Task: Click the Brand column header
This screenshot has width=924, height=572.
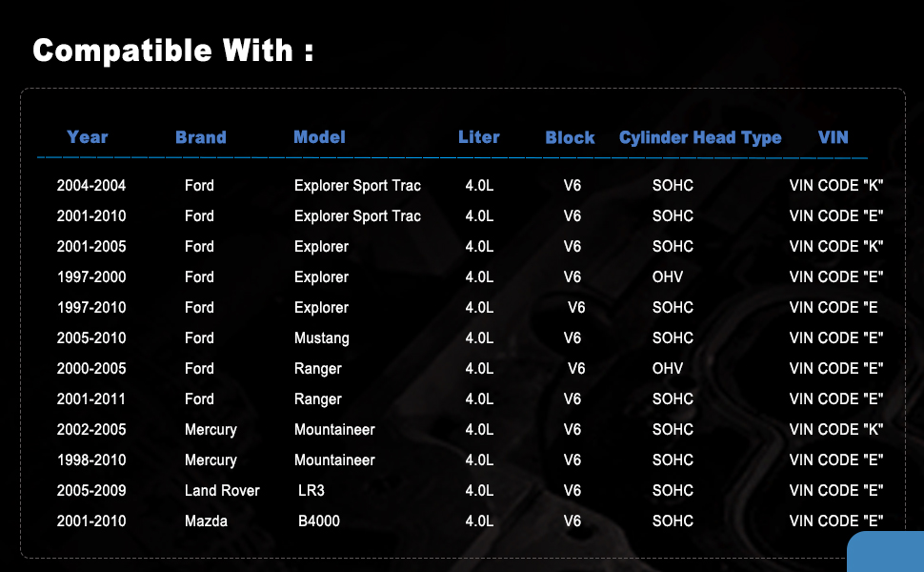Action: click(x=201, y=137)
